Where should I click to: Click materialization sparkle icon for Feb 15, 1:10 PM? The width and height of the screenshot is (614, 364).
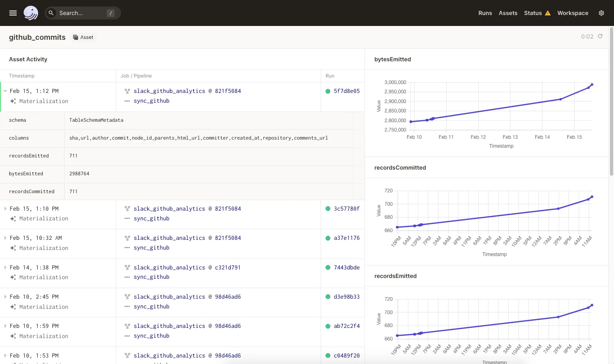pos(13,219)
